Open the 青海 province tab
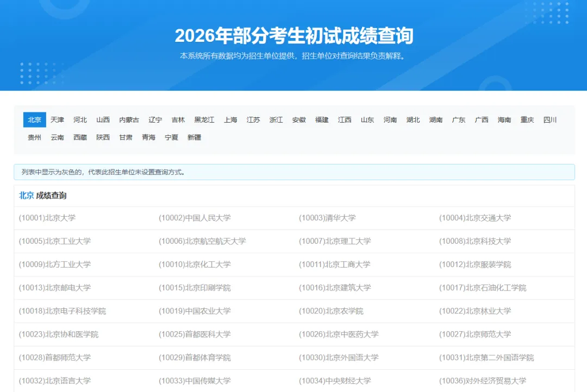 [x=148, y=137]
